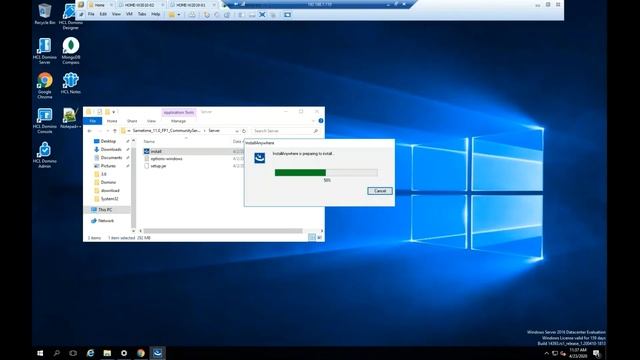Select Network in the navigation pane
This screenshot has width=640, height=360.
pos(105,221)
